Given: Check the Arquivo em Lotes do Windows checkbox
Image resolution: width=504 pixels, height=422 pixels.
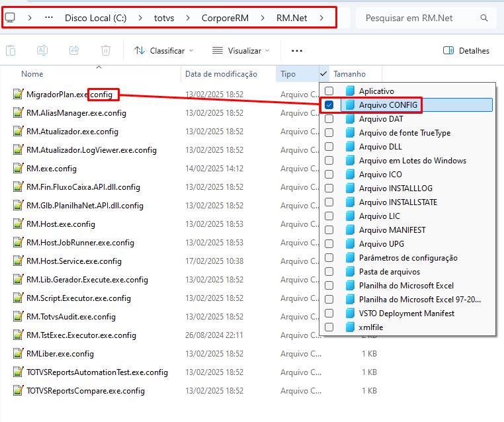Looking at the screenshot, I should [x=329, y=160].
